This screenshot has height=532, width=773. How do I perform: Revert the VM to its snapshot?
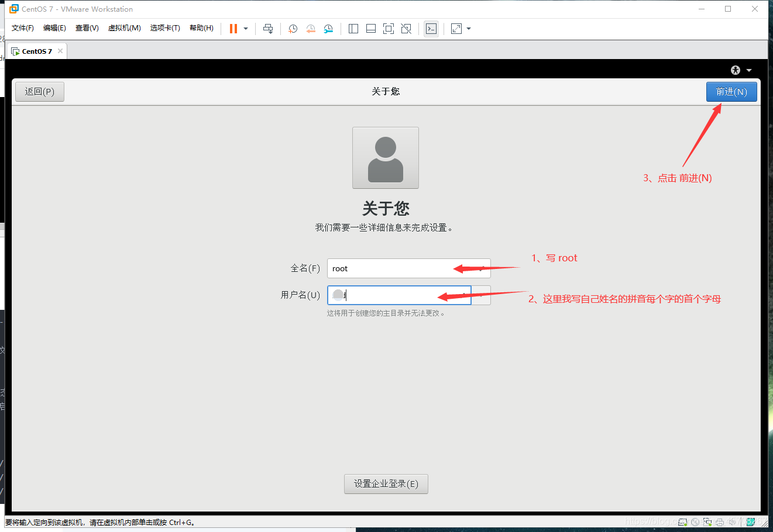pos(310,28)
